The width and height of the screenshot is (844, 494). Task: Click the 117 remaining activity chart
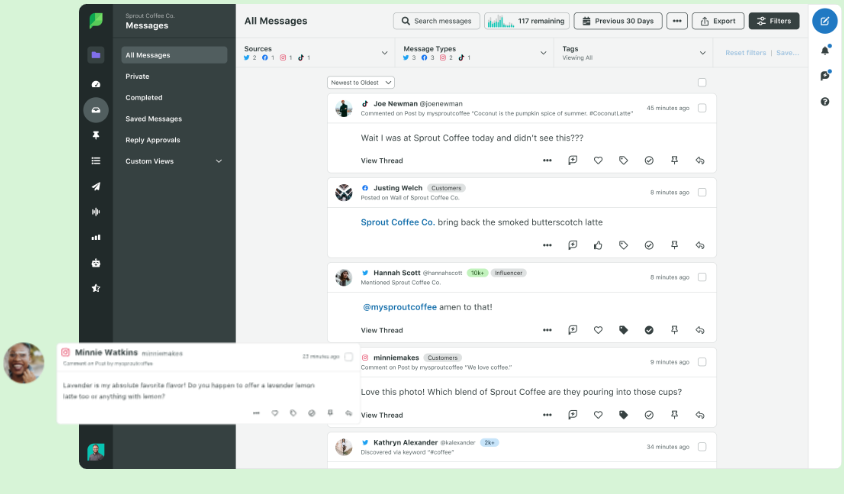point(527,21)
